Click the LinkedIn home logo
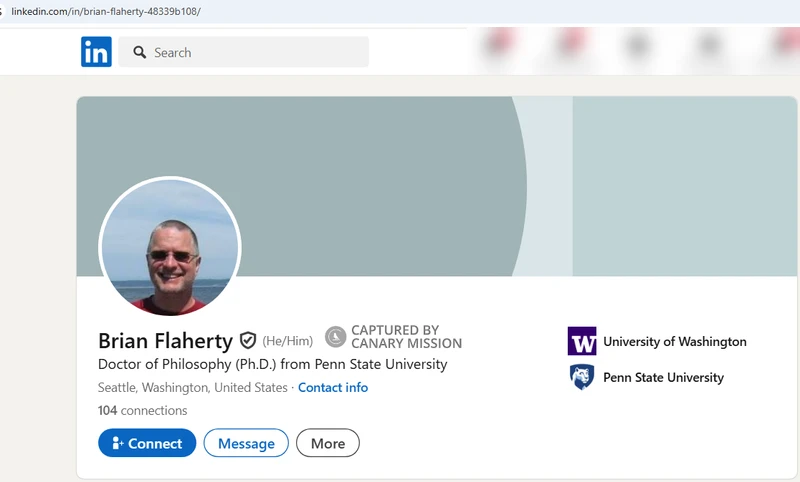 tap(96, 52)
